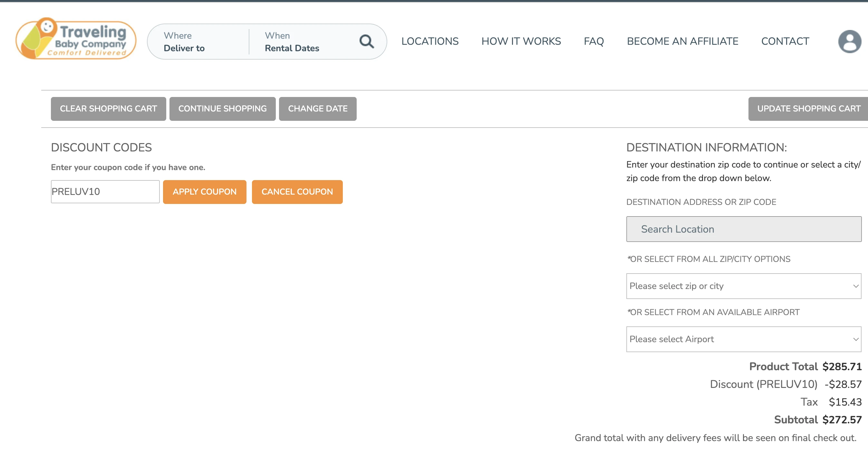Image resolution: width=868 pixels, height=453 pixels.
Task: Click the Traveling Baby Company logo
Action: (76, 39)
